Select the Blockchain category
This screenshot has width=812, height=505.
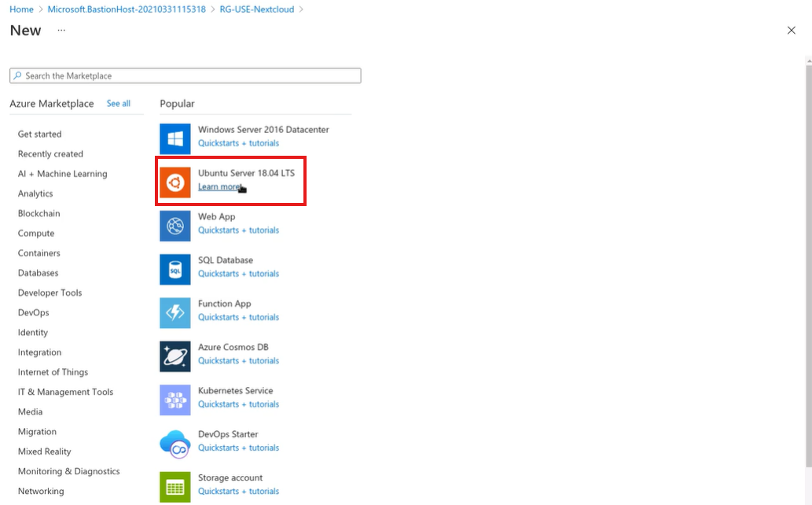39,213
